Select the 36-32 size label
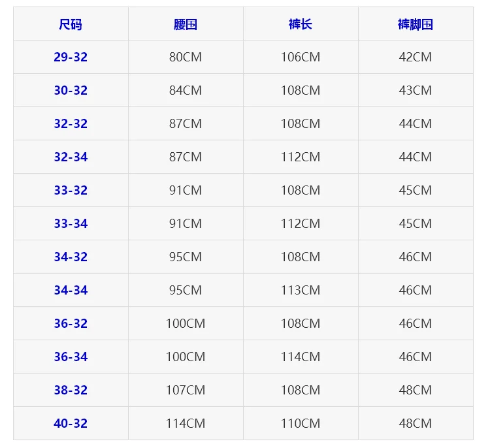This screenshot has height=448, width=490. click(71, 323)
